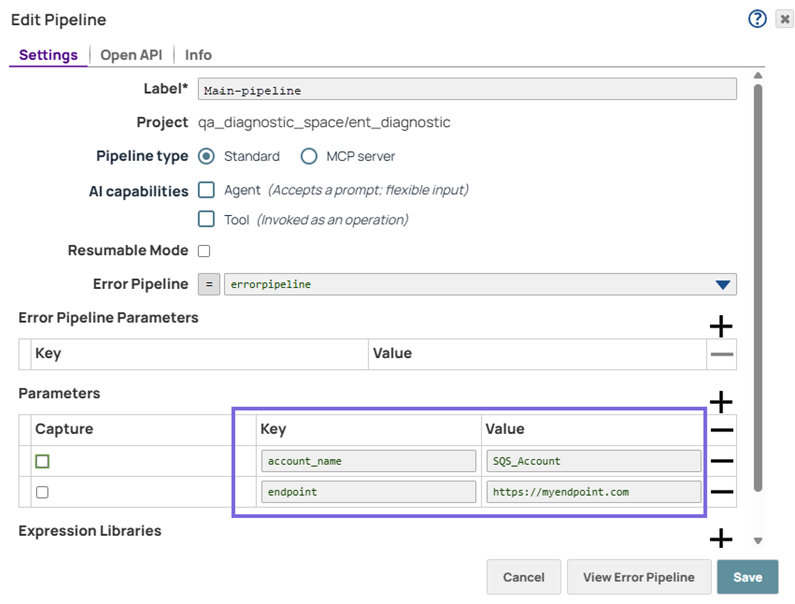Remove the endpoint parameter row
This screenshot has height=604, width=795.
tap(721, 492)
